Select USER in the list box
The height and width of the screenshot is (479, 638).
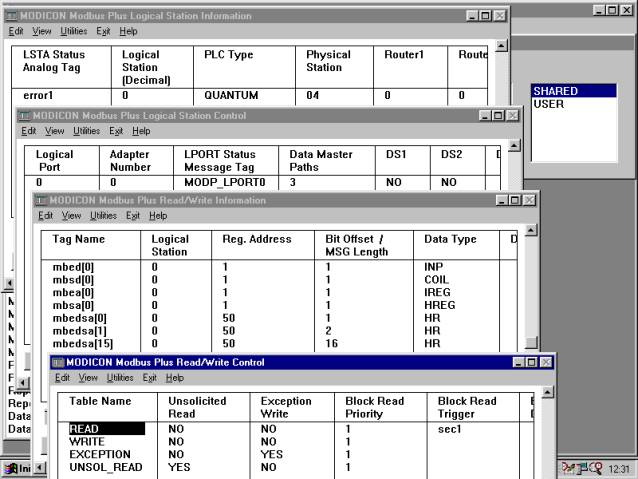[x=574, y=104]
